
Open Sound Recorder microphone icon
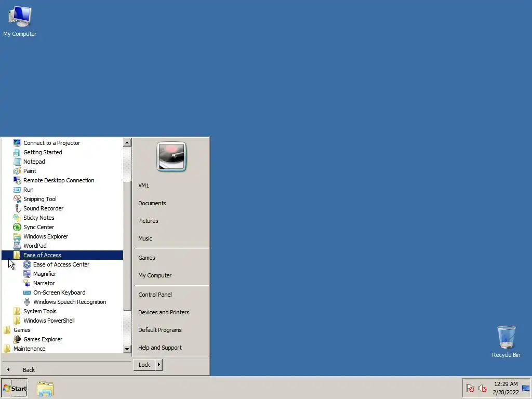[17, 208]
